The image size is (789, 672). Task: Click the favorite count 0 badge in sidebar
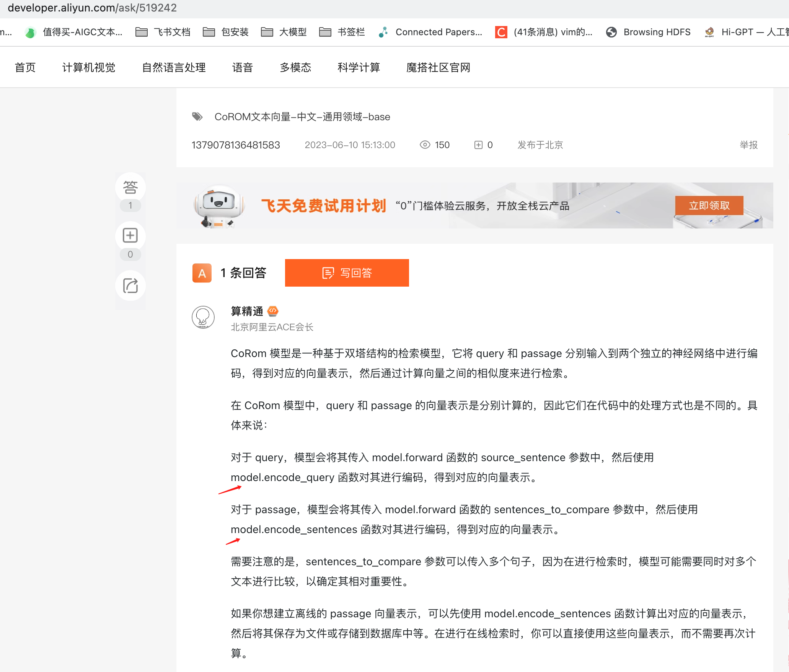click(x=130, y=254)
